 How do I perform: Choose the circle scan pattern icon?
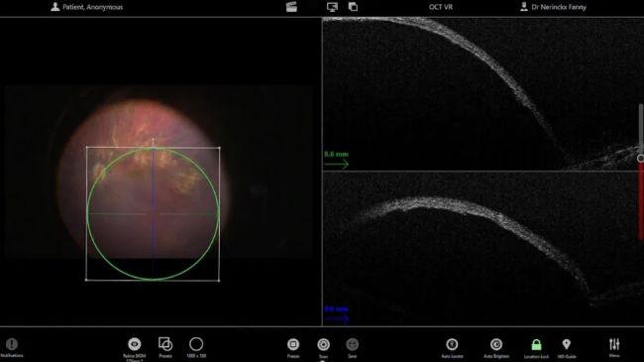196,344
